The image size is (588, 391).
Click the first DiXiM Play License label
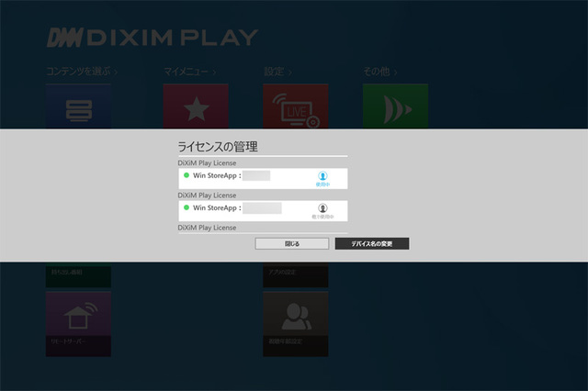point(207,163)
